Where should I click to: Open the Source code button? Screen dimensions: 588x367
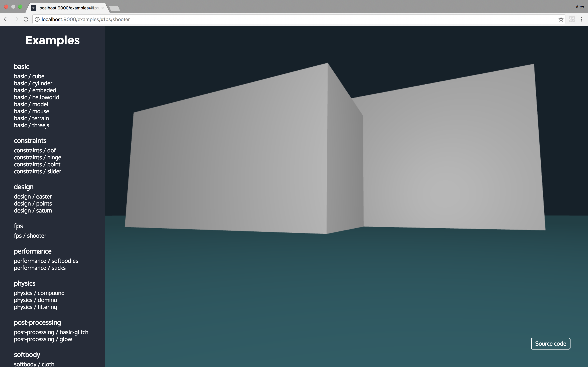coord(550,343)
